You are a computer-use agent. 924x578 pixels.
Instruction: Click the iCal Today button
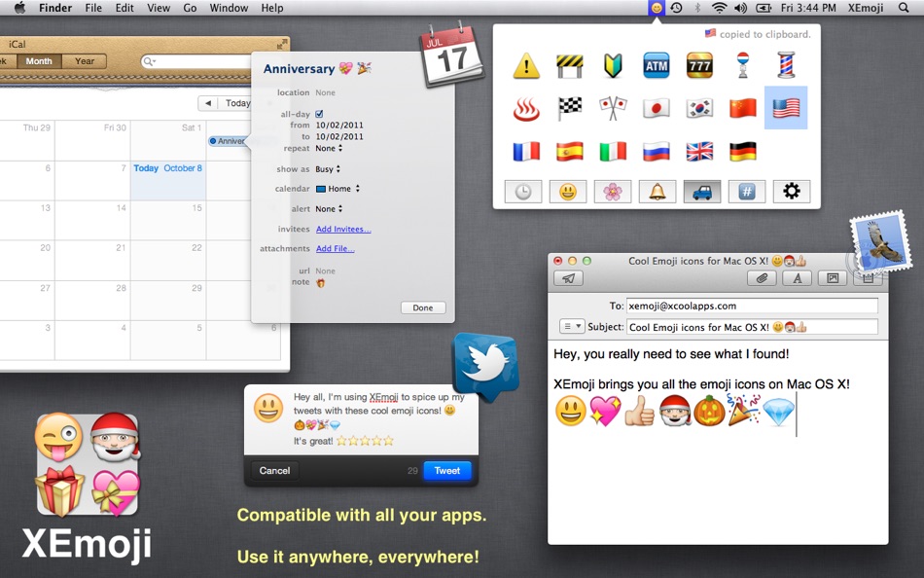235,103
